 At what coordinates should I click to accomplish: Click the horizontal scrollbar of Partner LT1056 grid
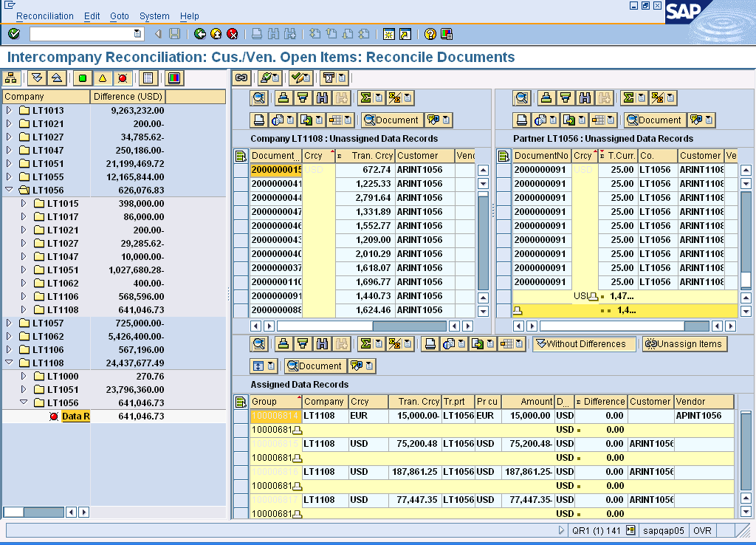click(x=625, y=326)
